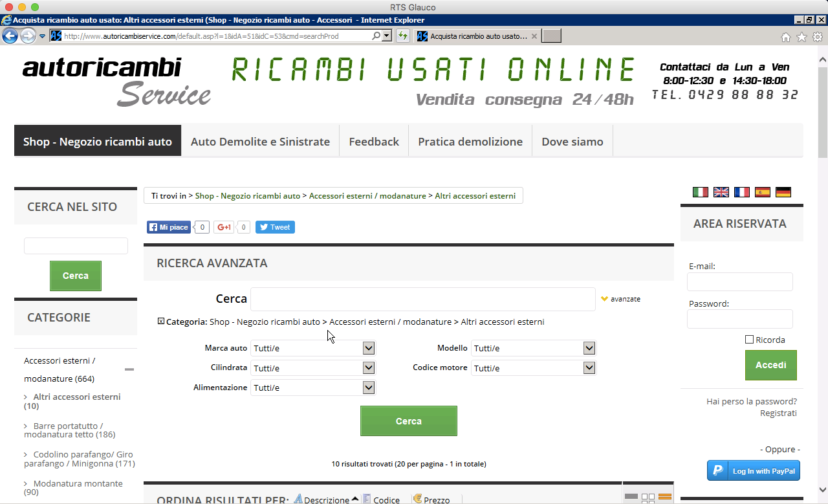
Task: Click the browser forward arrow button
Action: click(28, 36)
